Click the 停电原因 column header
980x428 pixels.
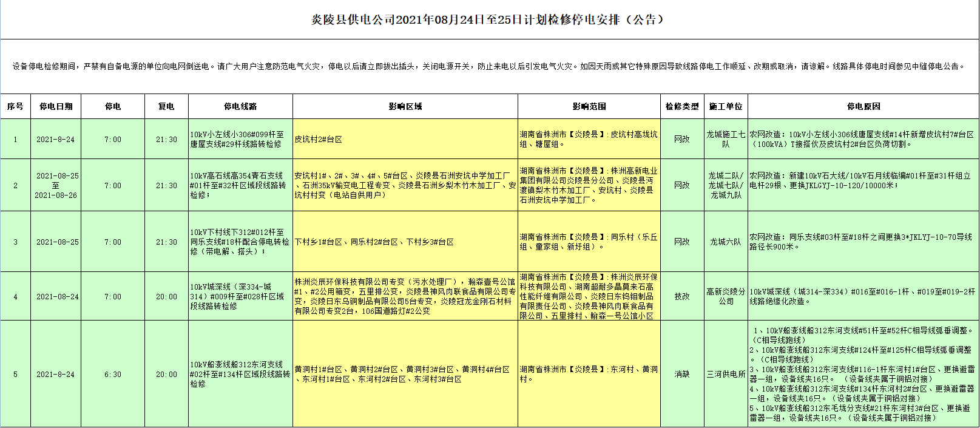tap(863, 106)
